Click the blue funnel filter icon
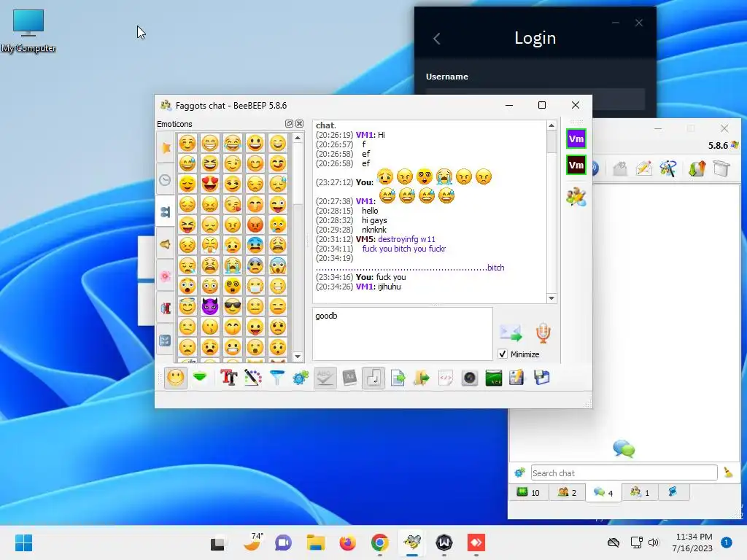747x560 pixels. [x=276, y=378]
